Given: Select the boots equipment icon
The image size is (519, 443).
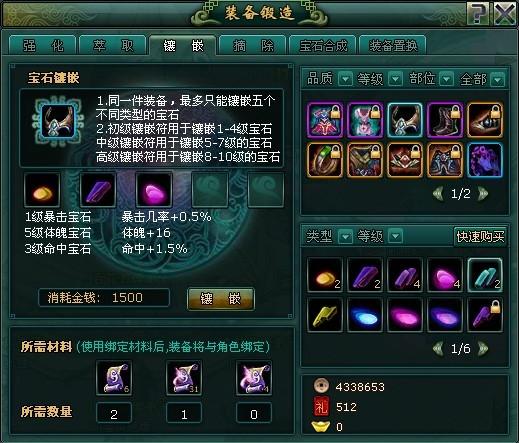Looking at the screenshot, I should click(x=445, y=120).
